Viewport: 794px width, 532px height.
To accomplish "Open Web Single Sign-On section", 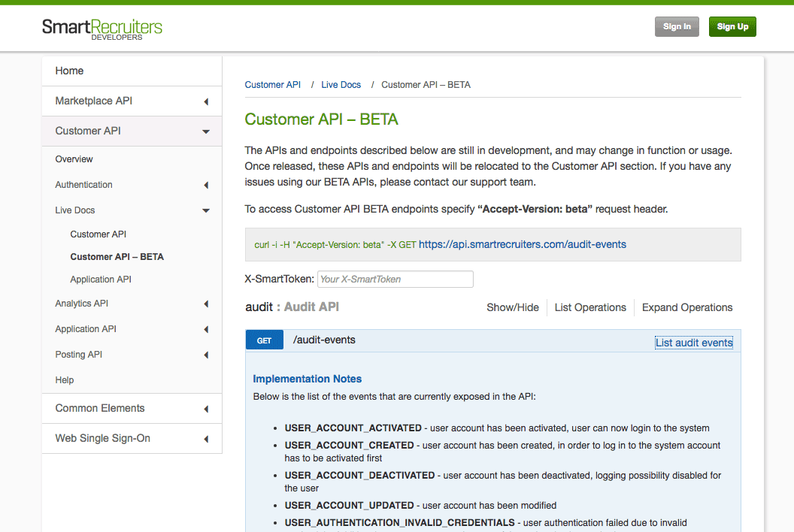I will (x=103, y=438).
